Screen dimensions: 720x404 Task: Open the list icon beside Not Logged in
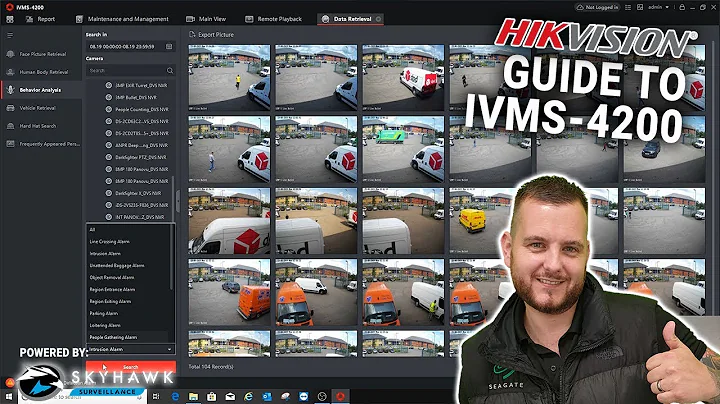point(628,7)
